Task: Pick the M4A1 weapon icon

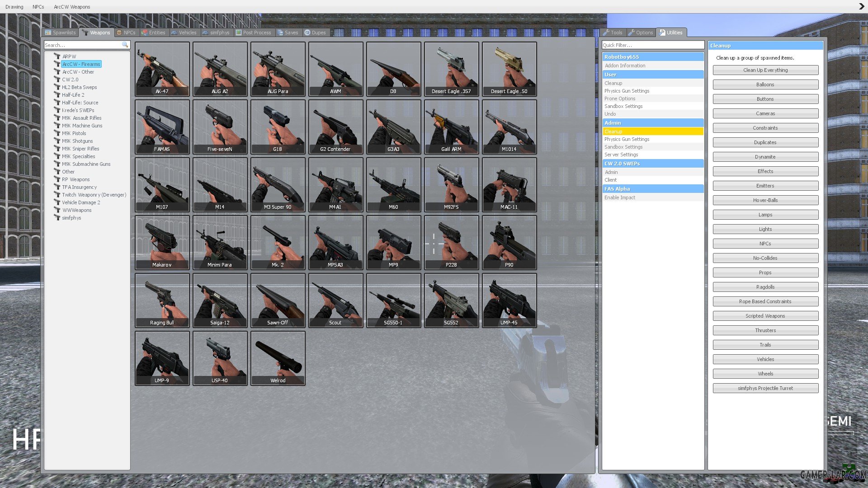Action: [335, 184]
